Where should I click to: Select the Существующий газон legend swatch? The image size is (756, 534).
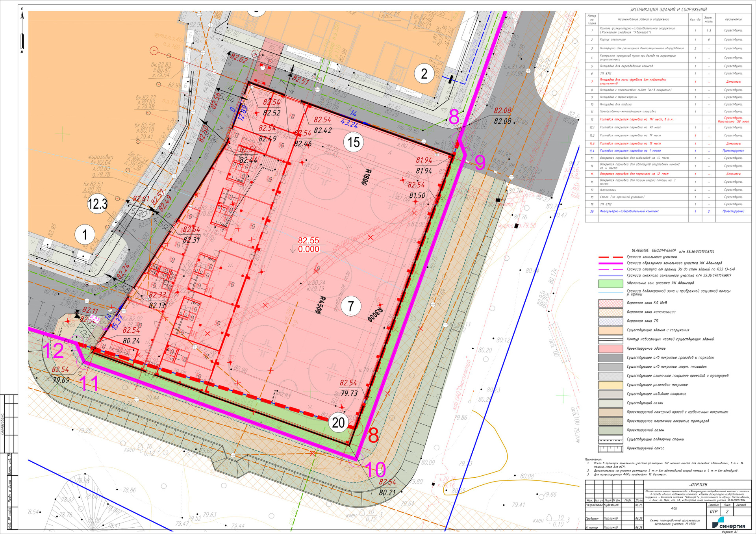[611, 403]
